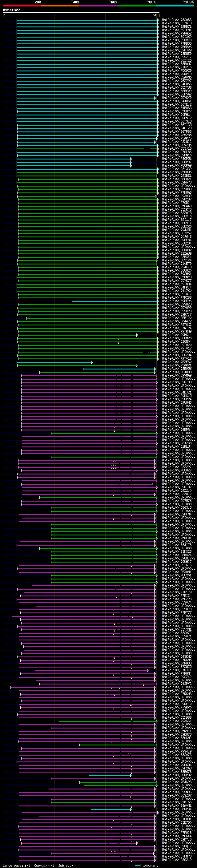Image resolution: width=197 pixels, height=868 pixels.
Task: Open the UniRef100_Q9EPR4 entry
Action: 177,399
